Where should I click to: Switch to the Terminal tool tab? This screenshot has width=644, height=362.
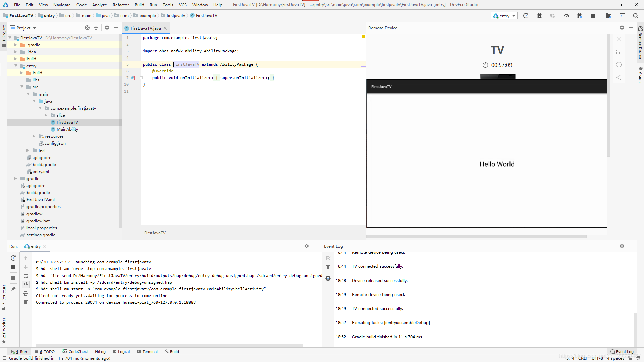[x=147, y=352]
